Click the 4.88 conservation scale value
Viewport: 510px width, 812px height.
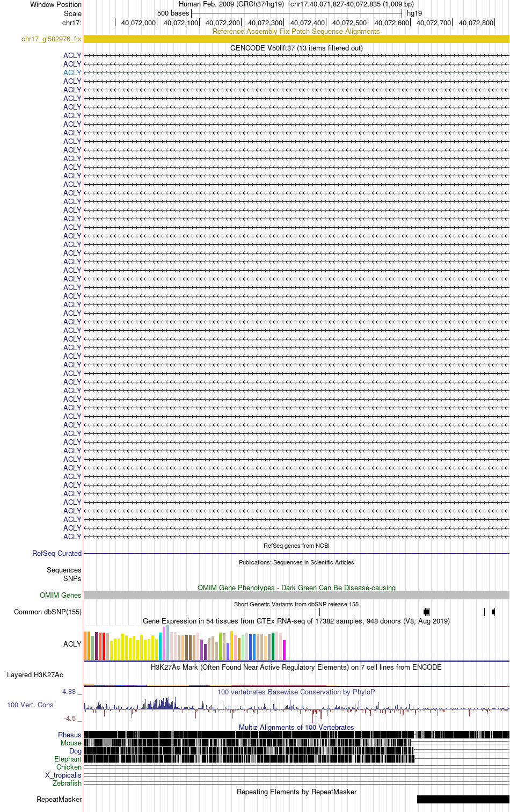coord(69,691)
